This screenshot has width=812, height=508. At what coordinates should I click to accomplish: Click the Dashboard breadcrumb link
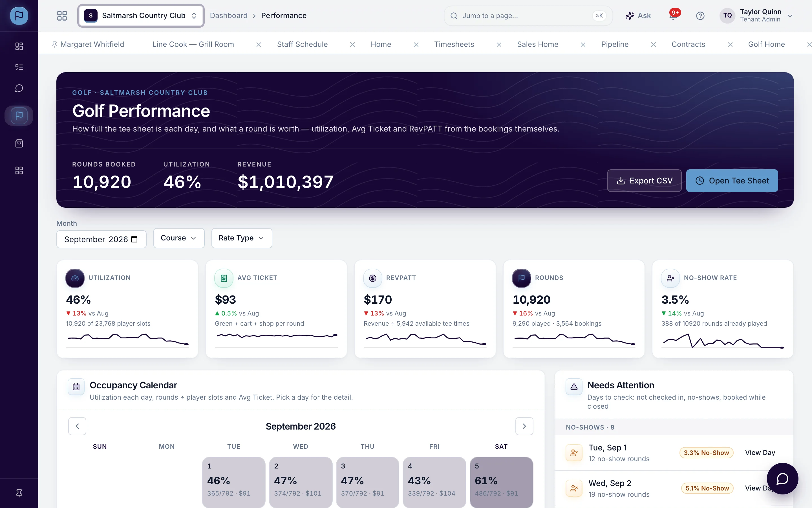click(x=228, y=16)
